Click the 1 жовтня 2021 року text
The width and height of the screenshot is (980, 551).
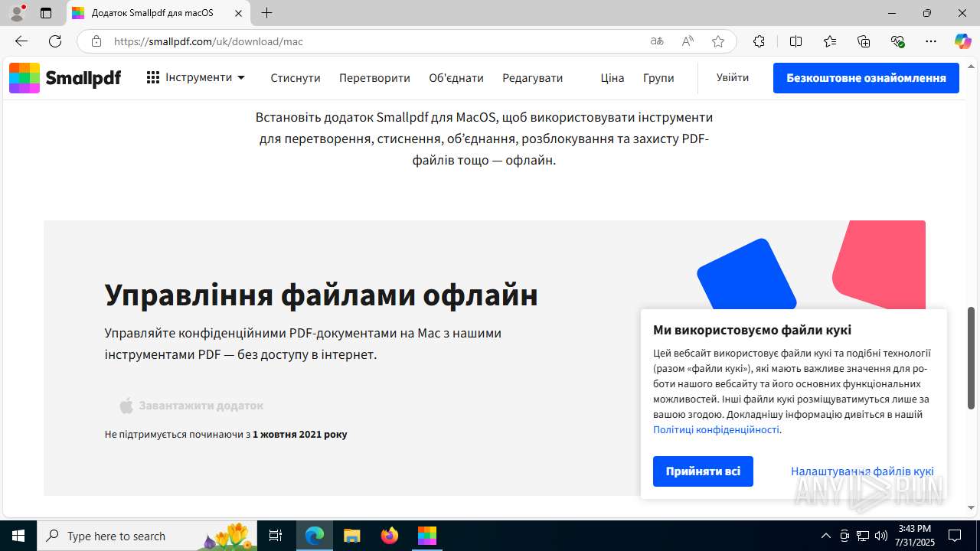click(x=300, y=435)
